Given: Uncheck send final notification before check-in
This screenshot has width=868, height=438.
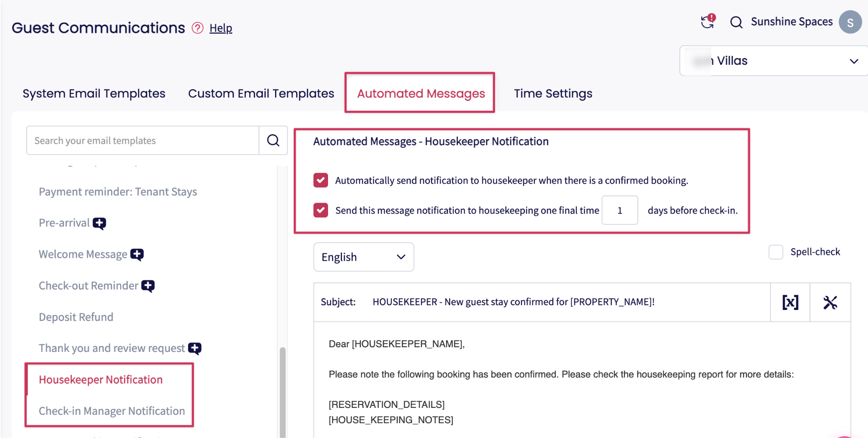Looking at the screenshot, I should 321,210.
